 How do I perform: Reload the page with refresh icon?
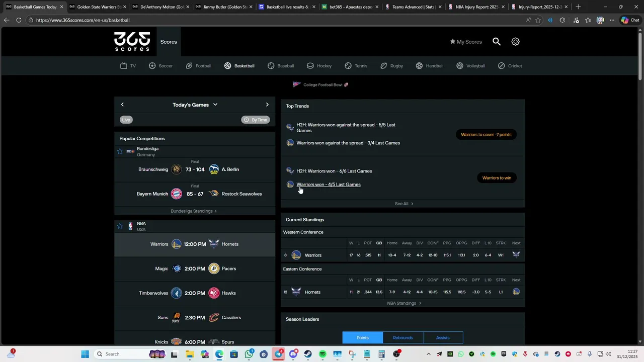[19, 20]
